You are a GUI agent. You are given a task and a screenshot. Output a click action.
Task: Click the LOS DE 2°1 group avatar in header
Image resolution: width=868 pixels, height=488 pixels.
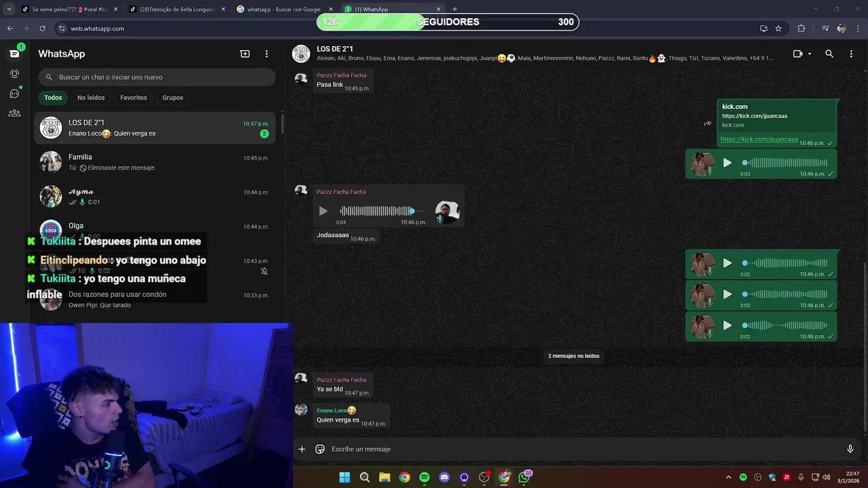coord(301,54)
